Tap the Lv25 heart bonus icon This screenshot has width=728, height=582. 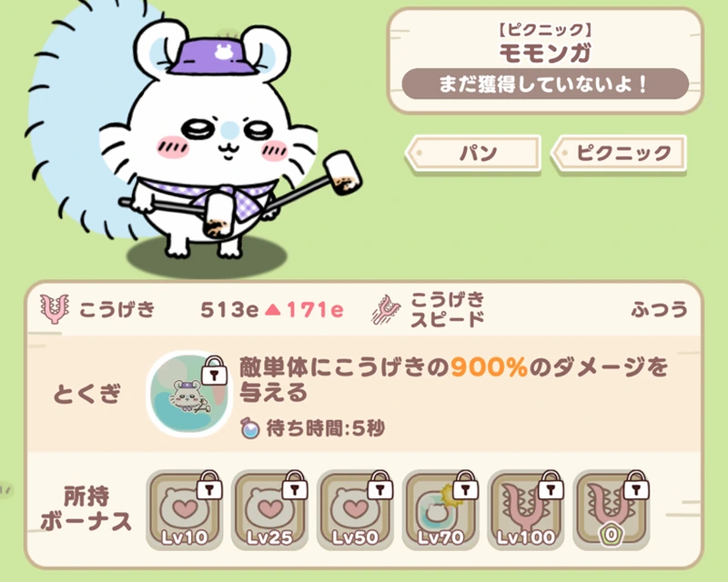click(269, 510)
